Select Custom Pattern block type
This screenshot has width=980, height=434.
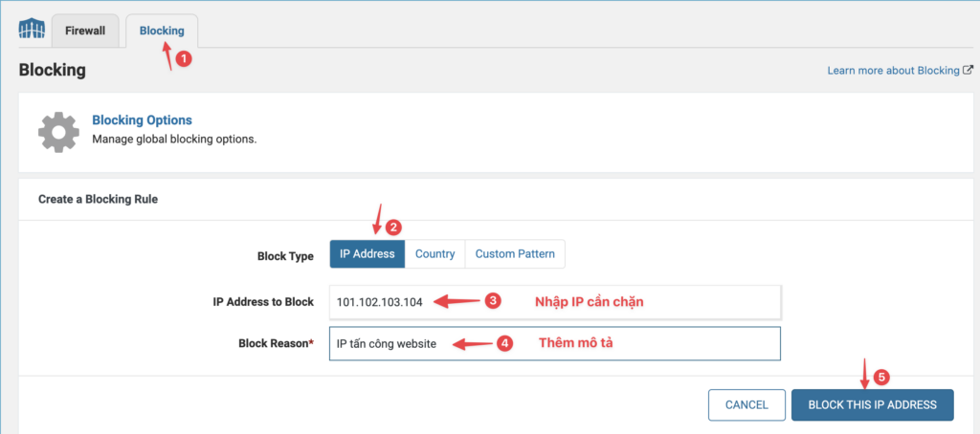click(x=515, y=254)
